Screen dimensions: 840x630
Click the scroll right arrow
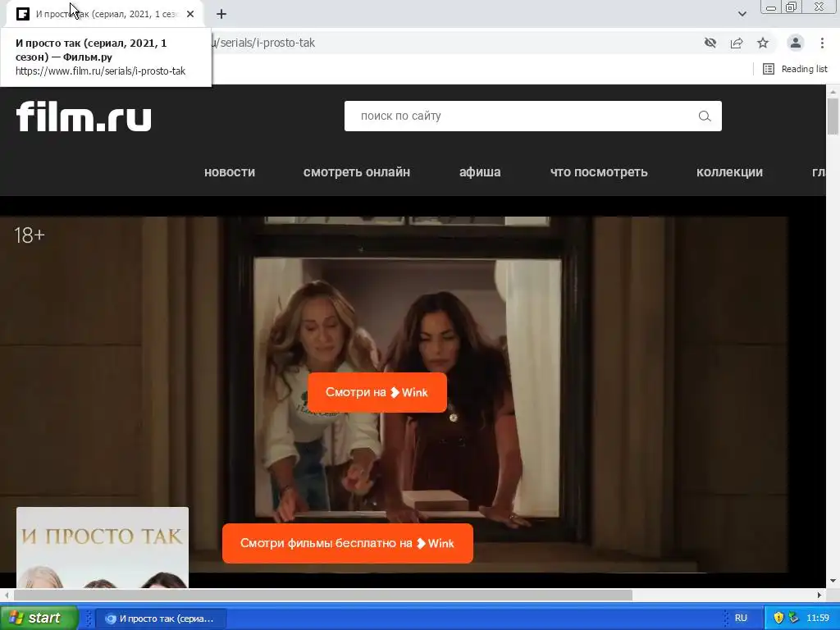819,596
